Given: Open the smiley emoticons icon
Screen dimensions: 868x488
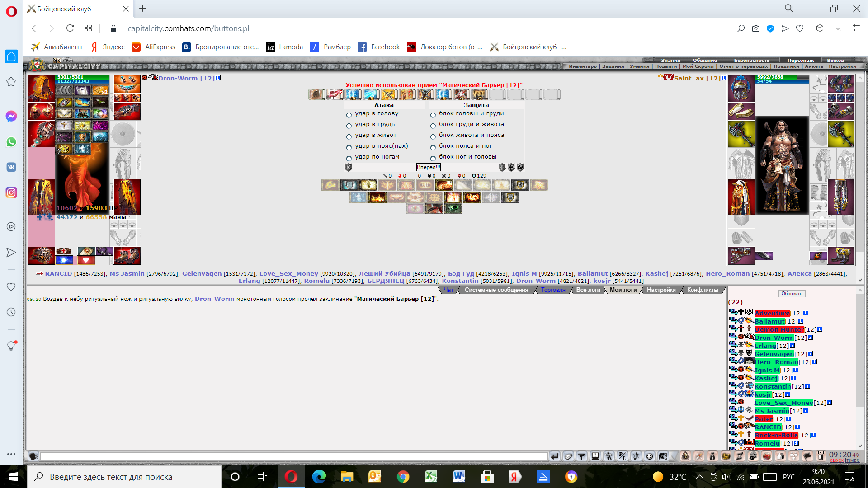Looking at the screenshot, I should tap(650, 456).
